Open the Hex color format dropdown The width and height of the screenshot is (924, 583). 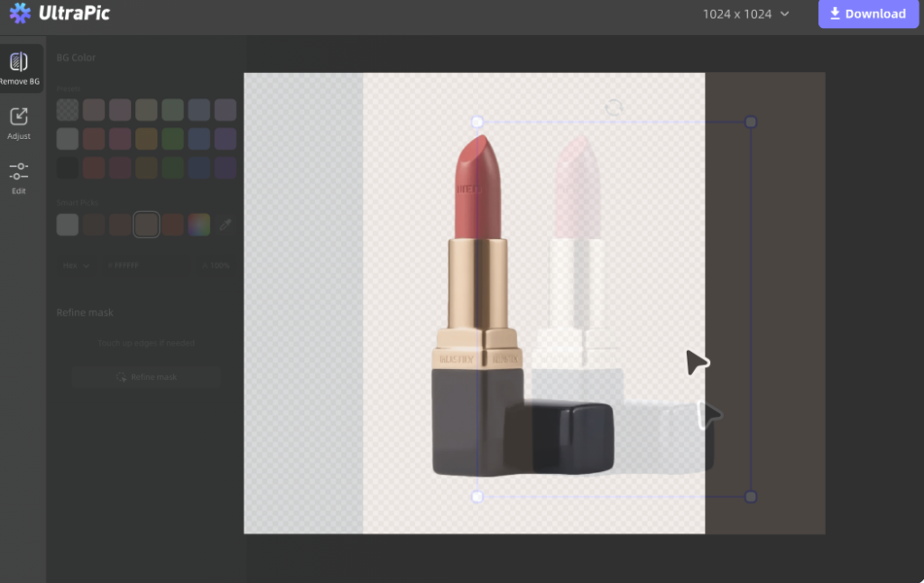coord(76,266)
